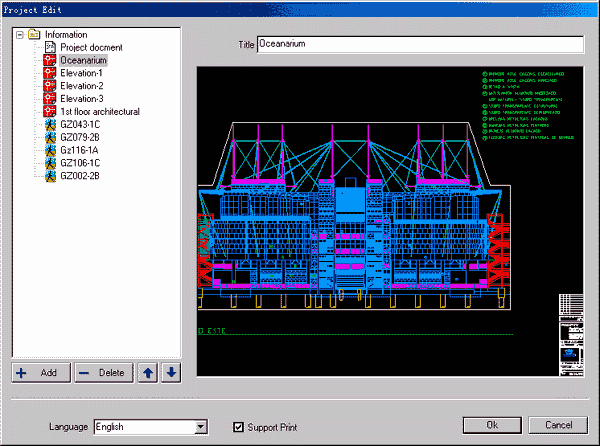The image size is (600, 446).
Task: Click the GZ043-1C item icon
Action: pyautogui.click(x=50, y=124)
